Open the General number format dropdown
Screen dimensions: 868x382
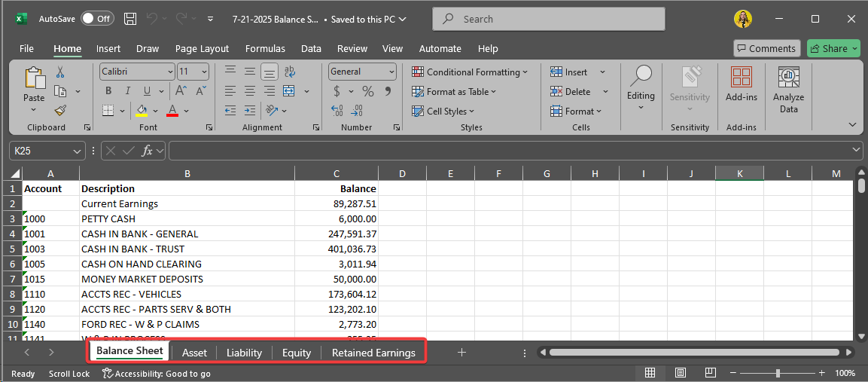click(x=391, y=72)
